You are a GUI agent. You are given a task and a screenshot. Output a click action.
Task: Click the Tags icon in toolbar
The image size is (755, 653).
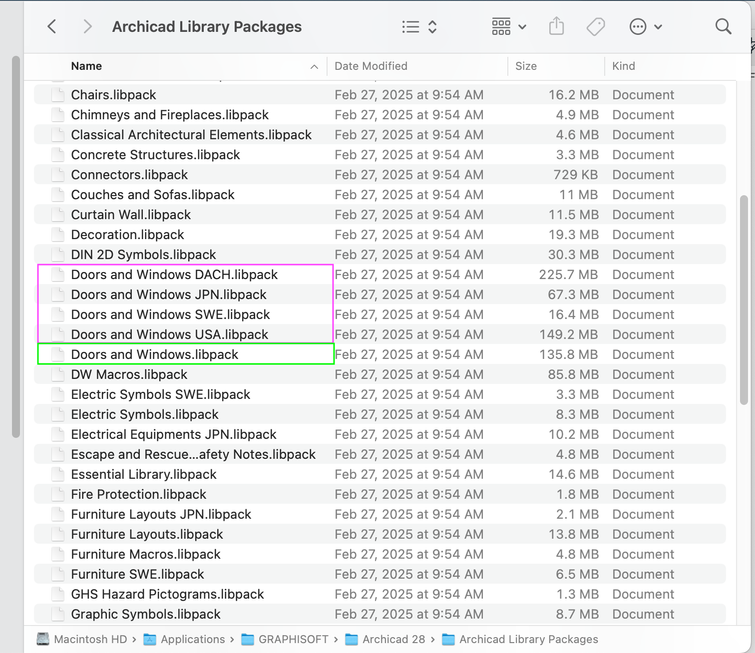click(x=596, y=26)
